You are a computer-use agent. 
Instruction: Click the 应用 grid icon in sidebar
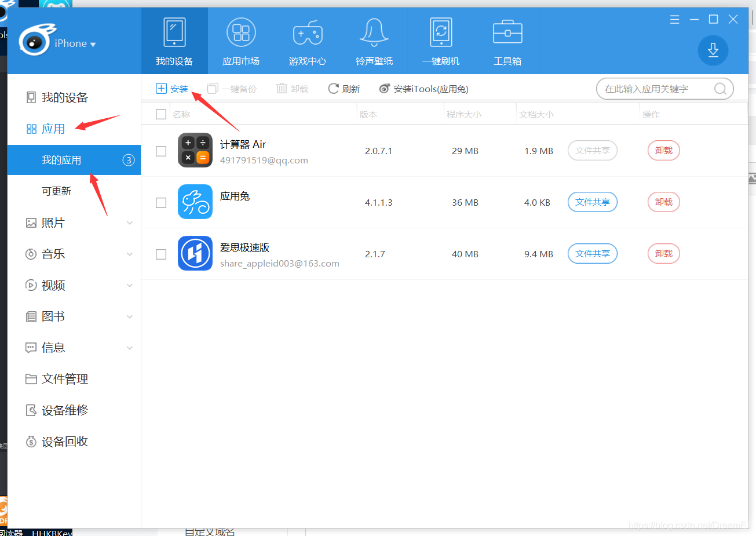pos(31,129)
